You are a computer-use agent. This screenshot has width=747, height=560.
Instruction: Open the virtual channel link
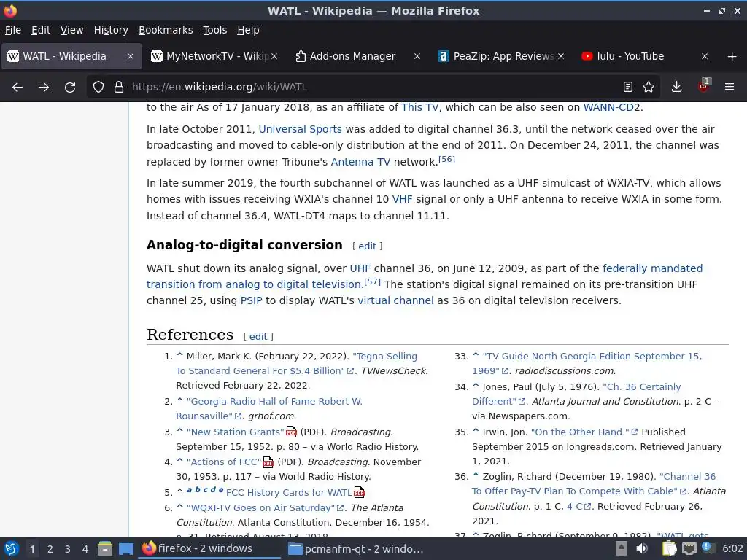pyautogui.click(x=396, y=300)
